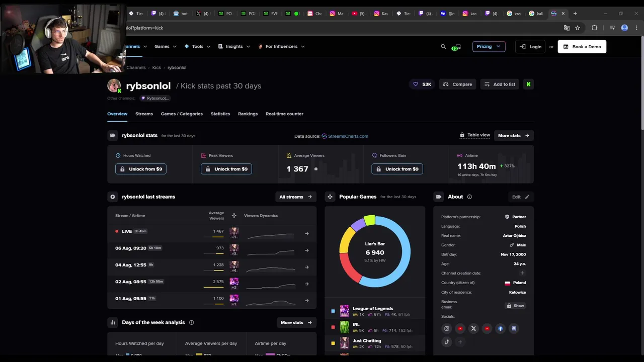The width and height of the screenshot is (644, 362).
Task: Open the Statistics tab
Action: [220, 114]
